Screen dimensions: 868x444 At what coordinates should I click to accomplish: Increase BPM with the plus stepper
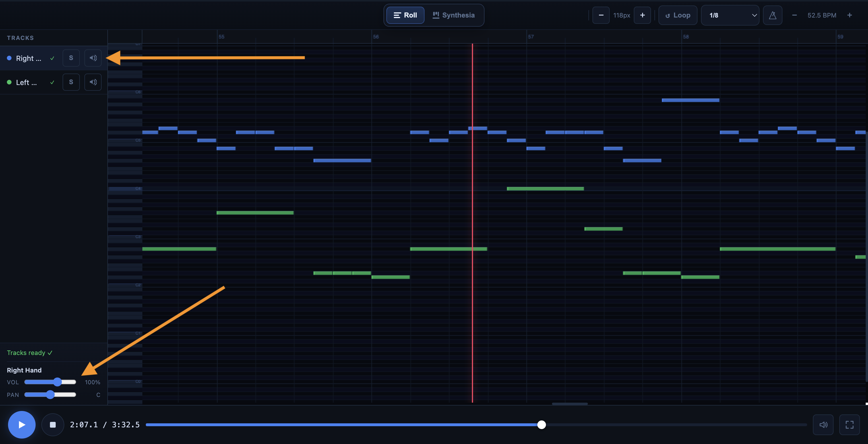pos(849,15)
